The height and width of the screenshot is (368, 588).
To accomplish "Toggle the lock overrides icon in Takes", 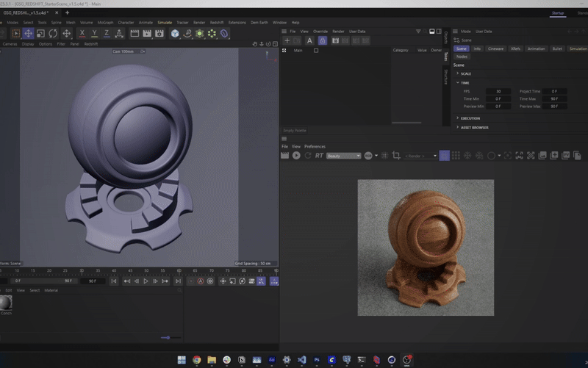I will point(322,40).
